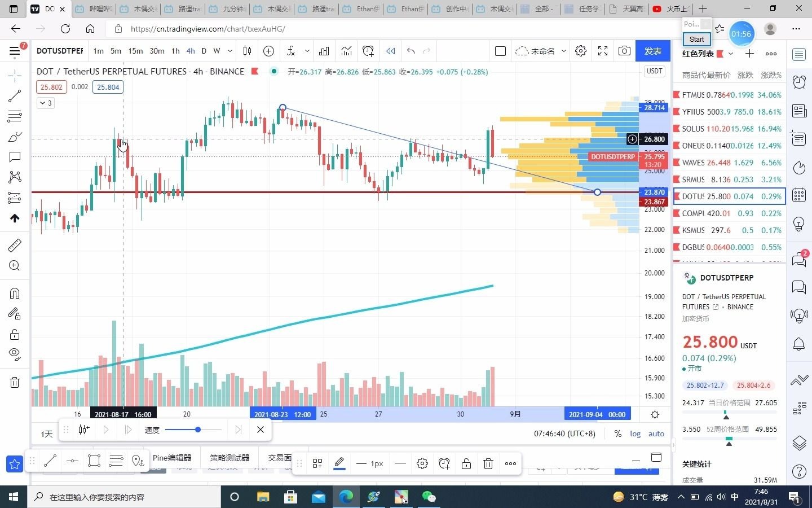
Task: Click the zoom in magnifier tool
Action: pos(15,266)
